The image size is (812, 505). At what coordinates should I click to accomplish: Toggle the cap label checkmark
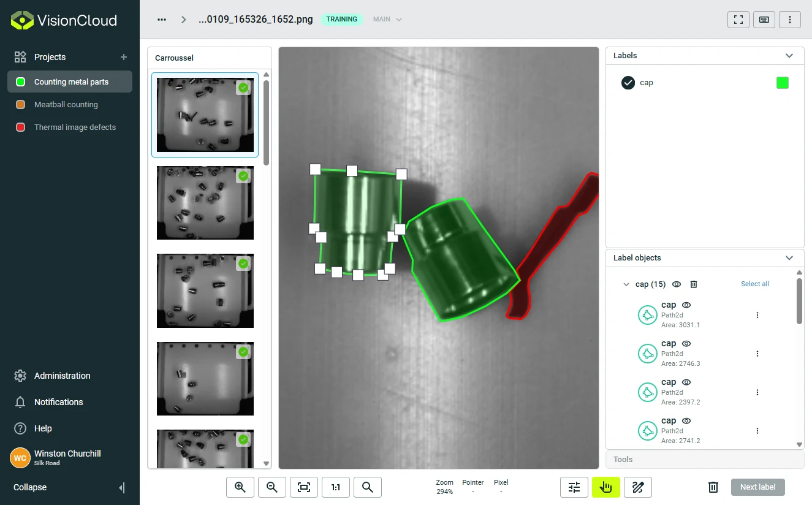628,83
